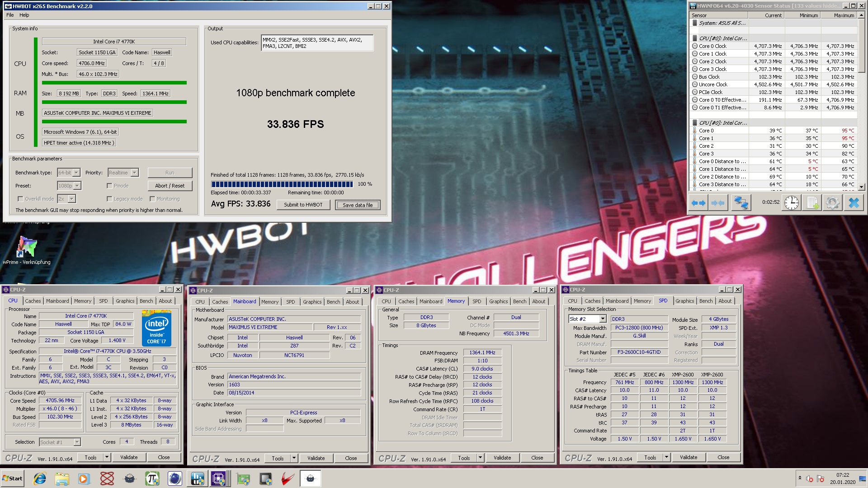Toggle Legacy mode checkbox
This screenshot has height=488, width=868.
pyautogui.click(x=109, y=199)
